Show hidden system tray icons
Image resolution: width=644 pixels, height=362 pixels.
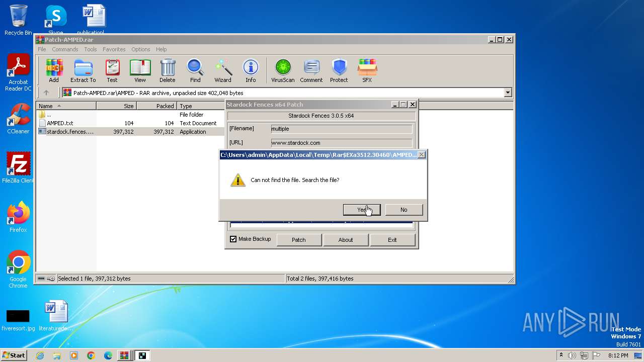pyautogui.click(x=561, y=355)
